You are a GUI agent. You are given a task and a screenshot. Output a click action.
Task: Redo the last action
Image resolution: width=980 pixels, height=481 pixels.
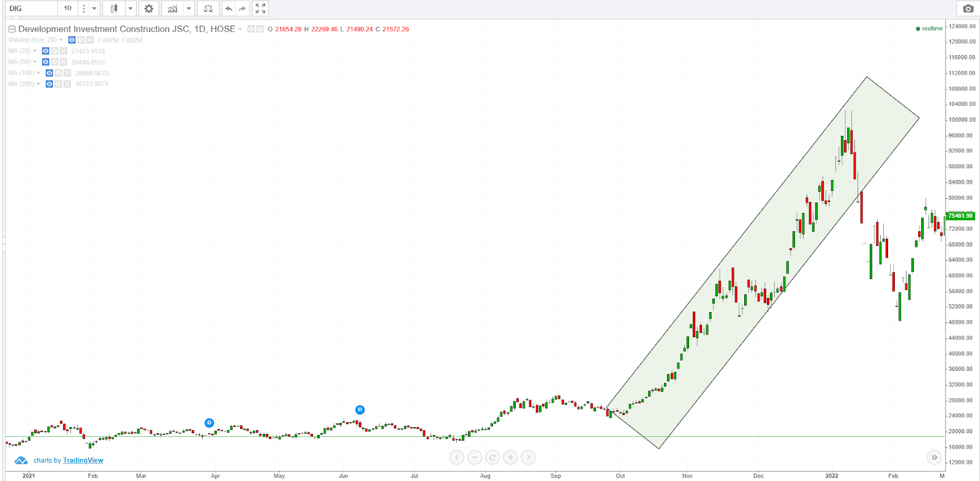[x=243, y=9]
